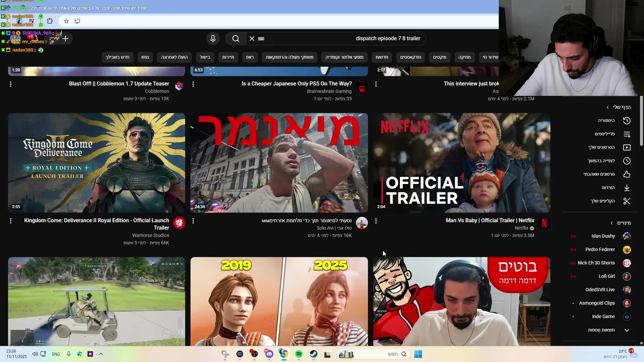Select the 'חדשות' filter chip
Screen dimensions: 644x362
click(382, 57)
